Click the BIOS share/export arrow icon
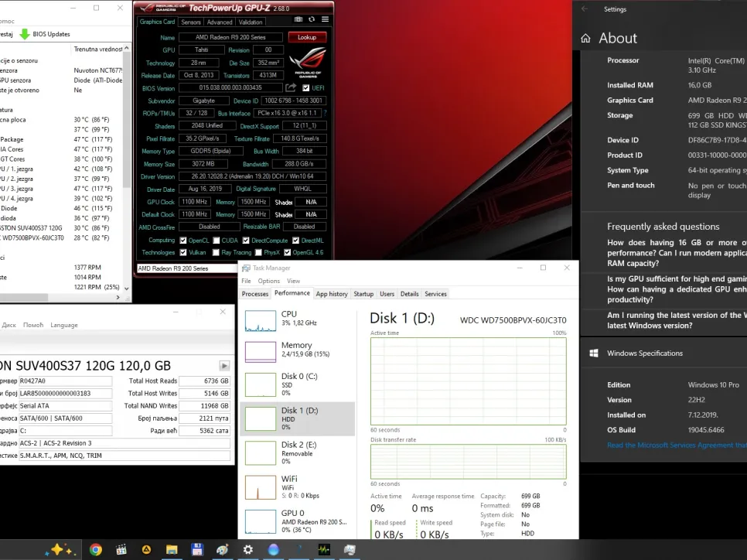Screen dimensions: 747x560 point(291,88)
